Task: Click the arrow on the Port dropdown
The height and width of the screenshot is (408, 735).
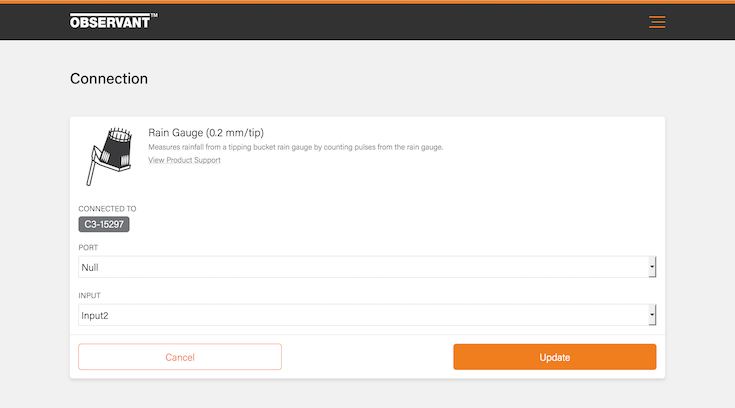Action: pos(652,267)
